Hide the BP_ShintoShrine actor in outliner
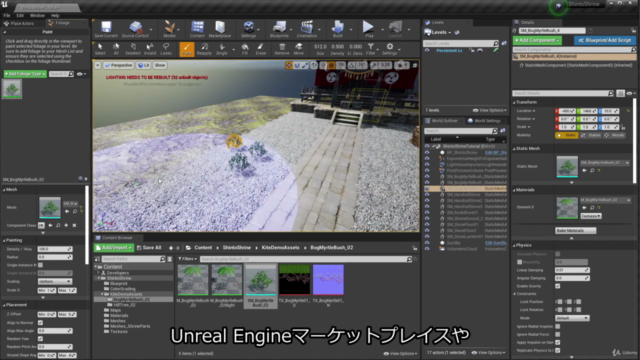This screenshot has width=640, height=360. [x=427, y=152]
